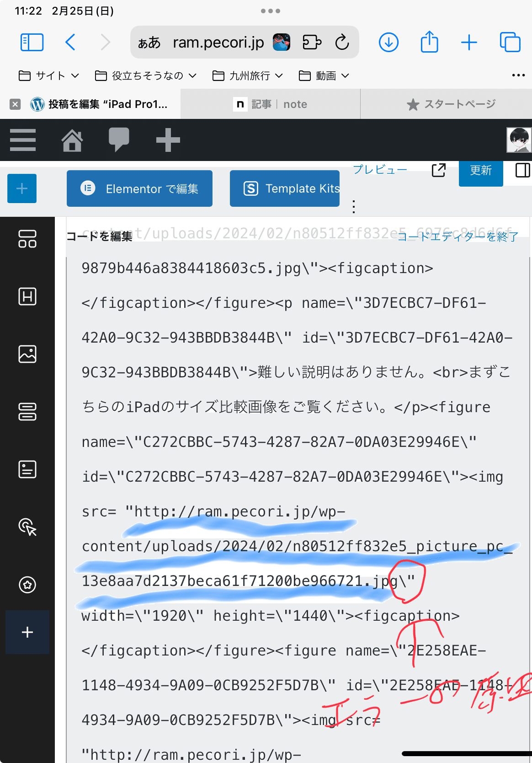
Task: Open user profile avatar
Action: coord(519,140)
